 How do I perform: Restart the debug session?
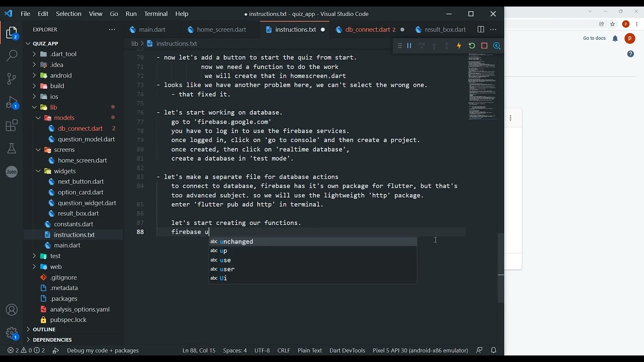coord(472,46)
